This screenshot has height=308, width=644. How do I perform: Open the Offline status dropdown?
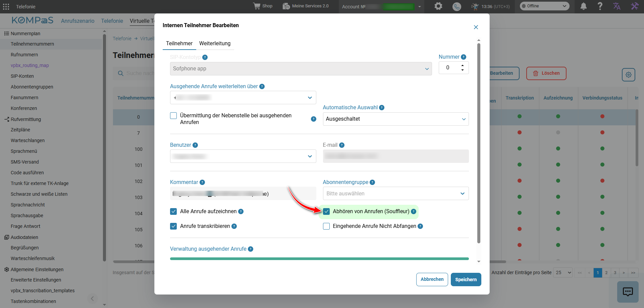tap(544, 6)
